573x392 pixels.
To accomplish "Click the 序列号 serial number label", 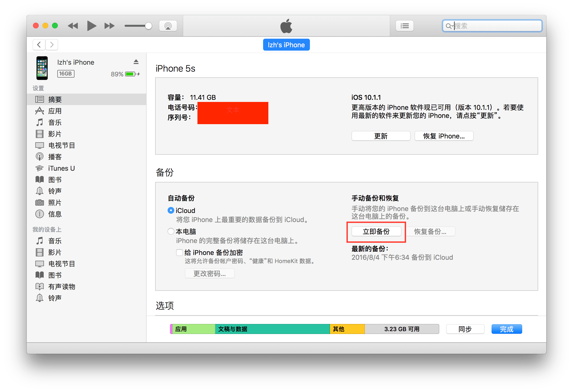I will coord(179,118).
